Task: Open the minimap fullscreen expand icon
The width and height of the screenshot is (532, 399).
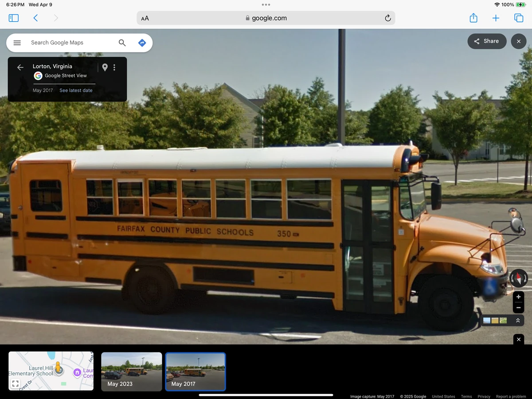Action: click(x=16, y=384)
